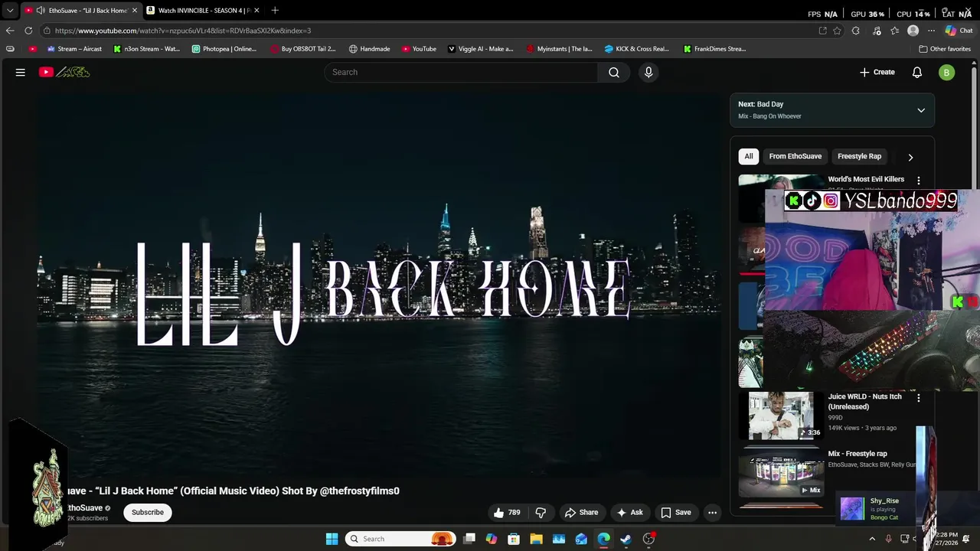Select the From EthoSuave chip
Image resolution: width=980 pixels, height=551 pixels.
pos(795,156)
